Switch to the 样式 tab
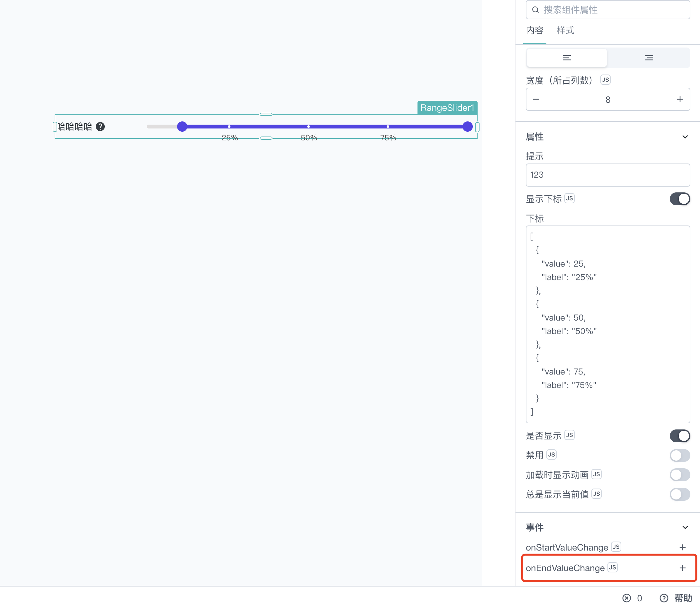700x609 pixels. [565, 31]
